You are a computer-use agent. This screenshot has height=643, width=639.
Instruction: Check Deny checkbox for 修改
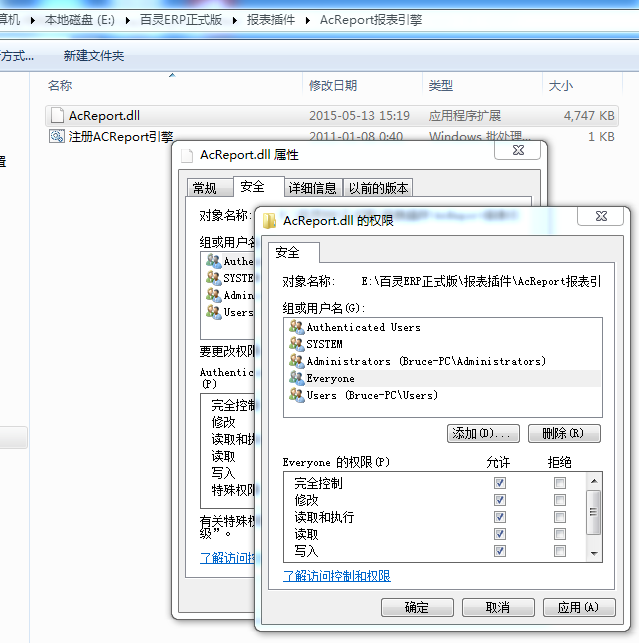(559, 500)
